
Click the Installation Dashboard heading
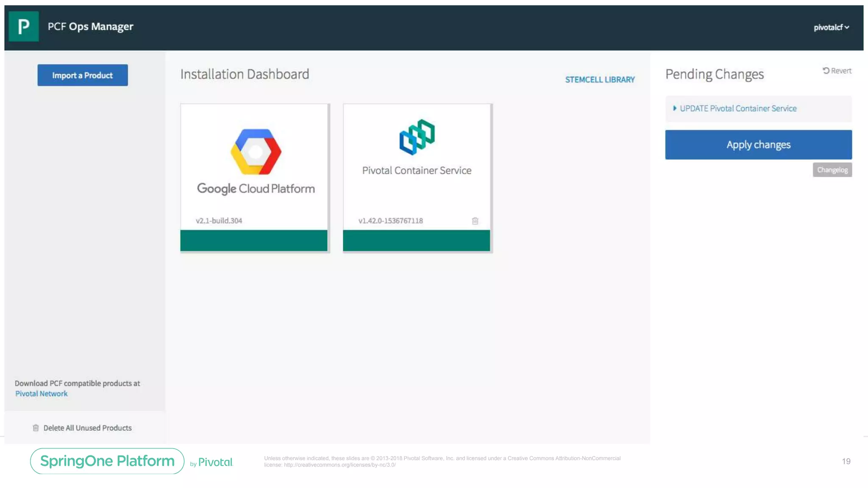(245, 74)
